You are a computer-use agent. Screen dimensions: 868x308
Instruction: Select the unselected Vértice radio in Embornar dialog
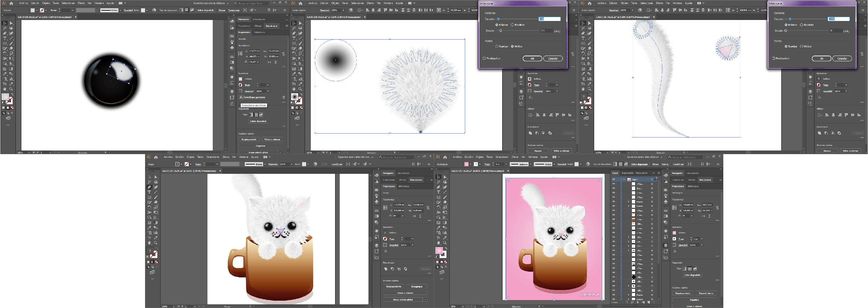coord(801,47)
